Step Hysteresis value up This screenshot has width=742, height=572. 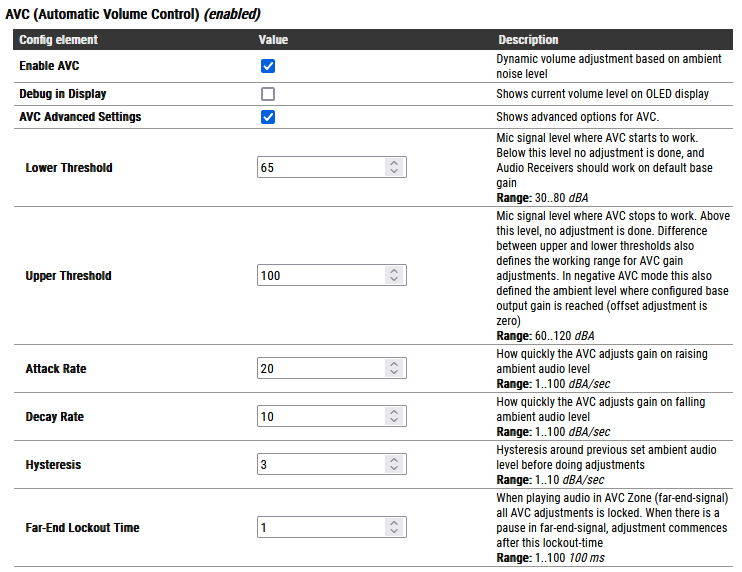point(394,460)
